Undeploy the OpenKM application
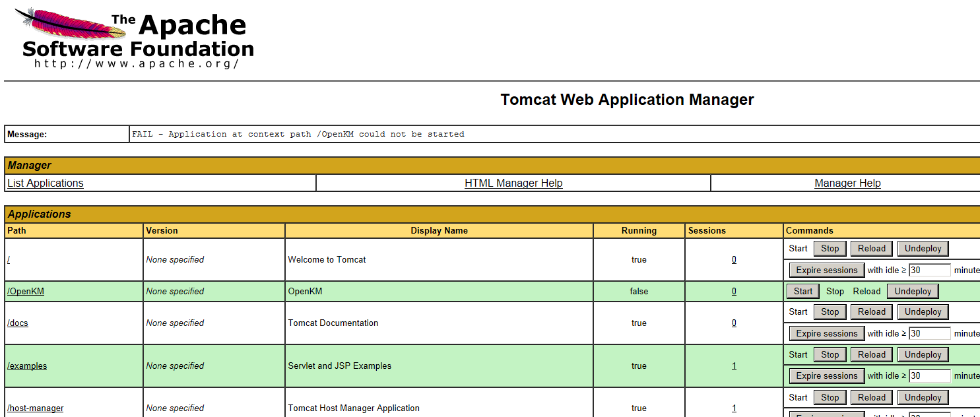This screenshot has height=417, width=980. point(913,290)
